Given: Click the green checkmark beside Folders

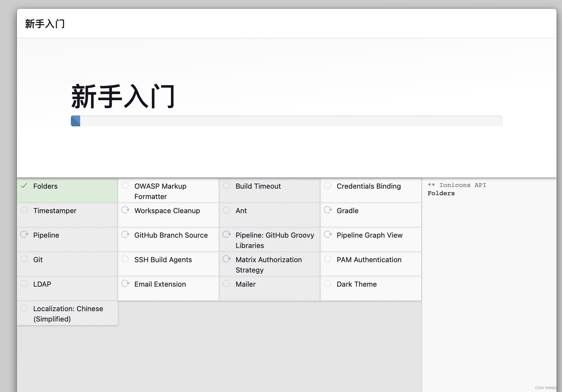Looking at the screenshot, I should 24,186.
